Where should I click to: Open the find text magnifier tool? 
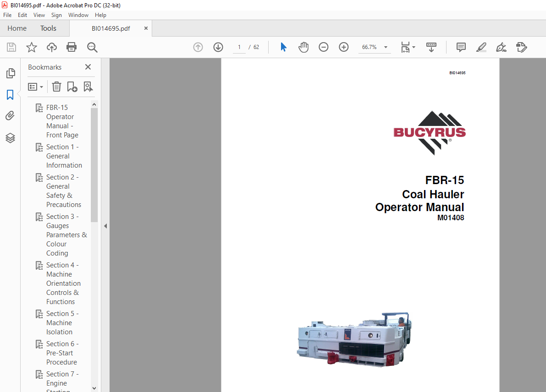click(92, 47)
